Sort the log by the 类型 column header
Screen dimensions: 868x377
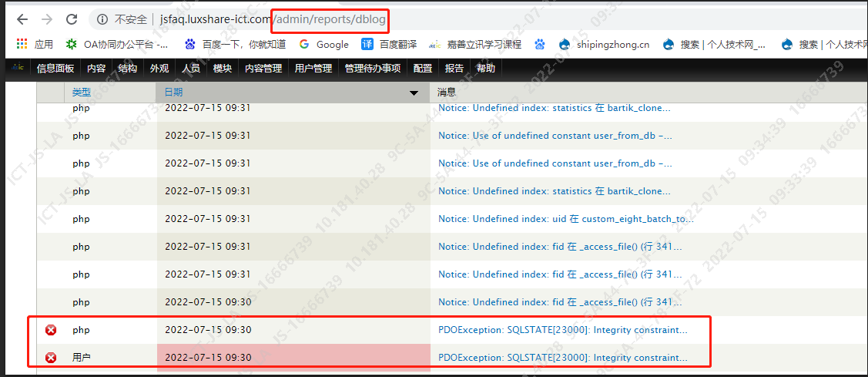click(x=82, y=93)
